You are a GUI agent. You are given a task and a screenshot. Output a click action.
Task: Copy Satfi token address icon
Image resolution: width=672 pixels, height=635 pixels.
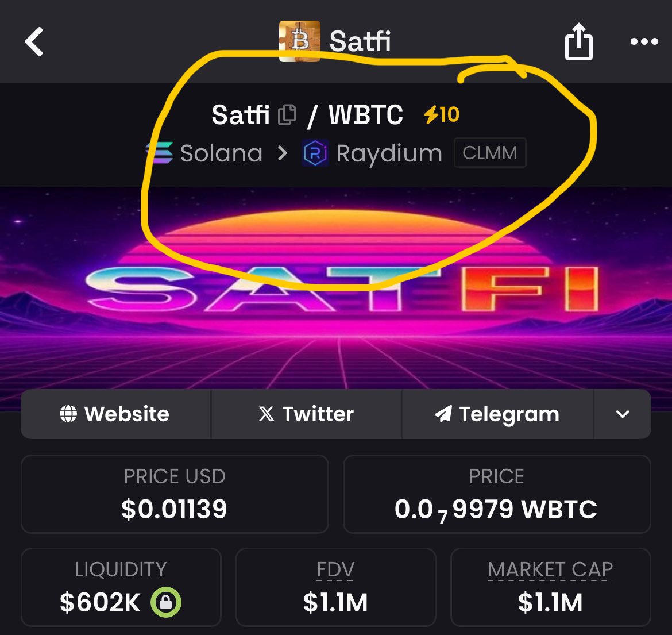coord(287,115)
